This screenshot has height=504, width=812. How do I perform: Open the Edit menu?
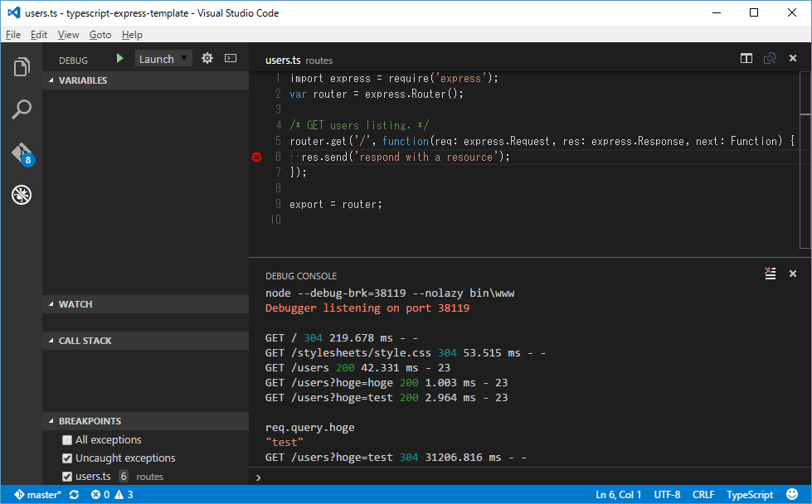click(x=39, y=35)
